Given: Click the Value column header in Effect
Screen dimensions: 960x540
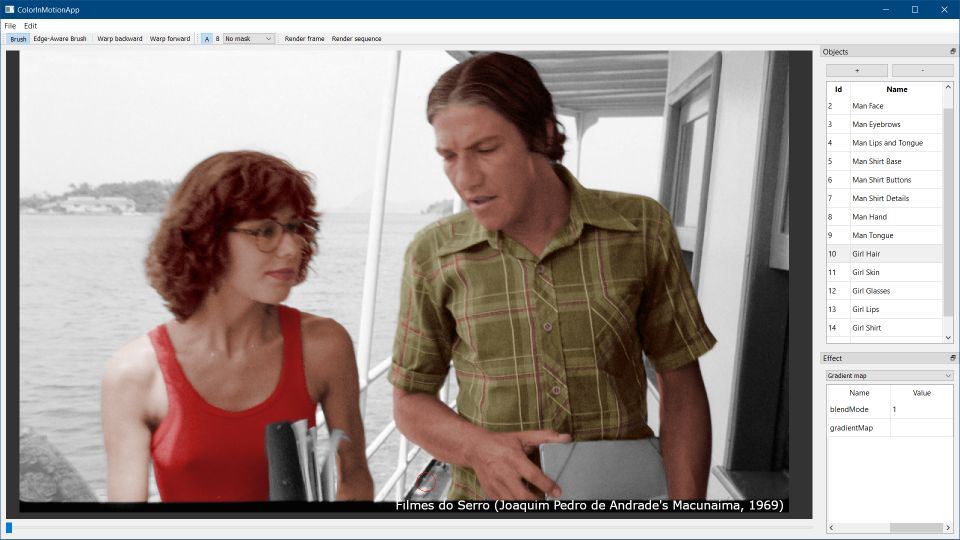Looking at the screenshot, I should point(921,393).
